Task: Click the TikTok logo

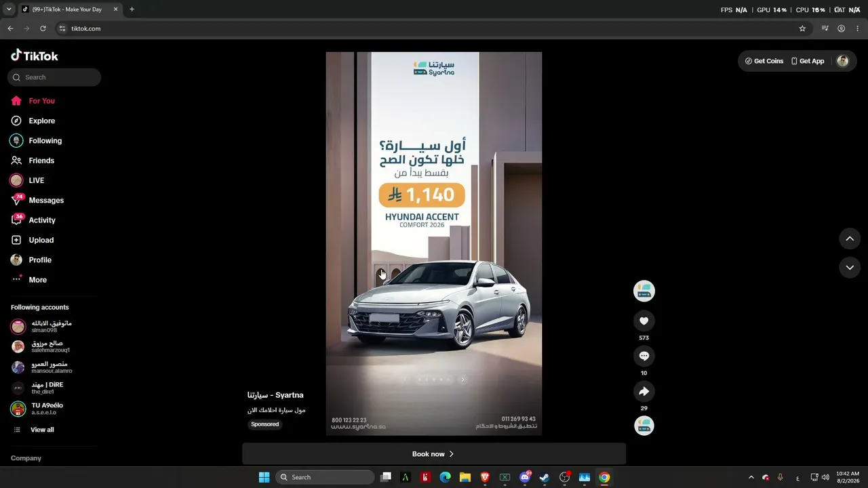Action: (35, 56)
